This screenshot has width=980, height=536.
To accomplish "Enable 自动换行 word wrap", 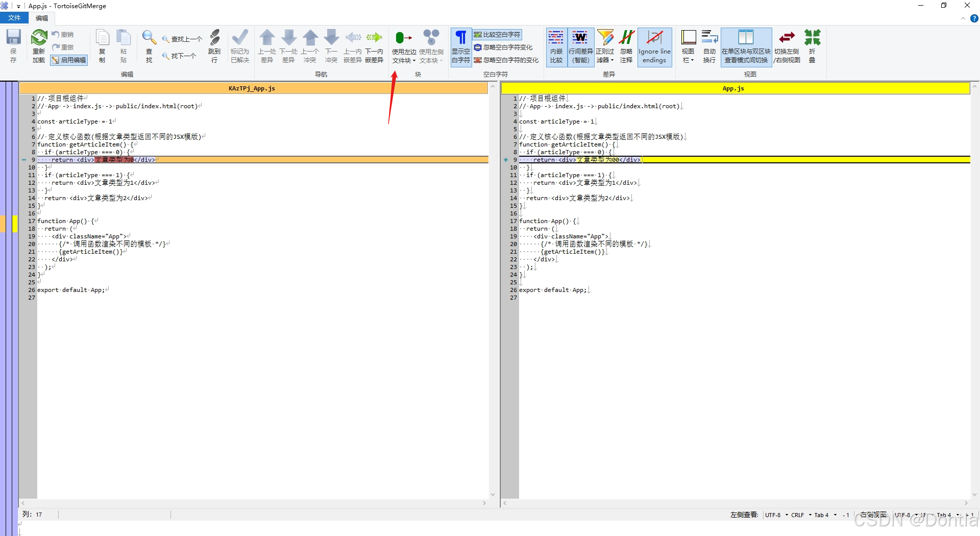I will (709, 46).
